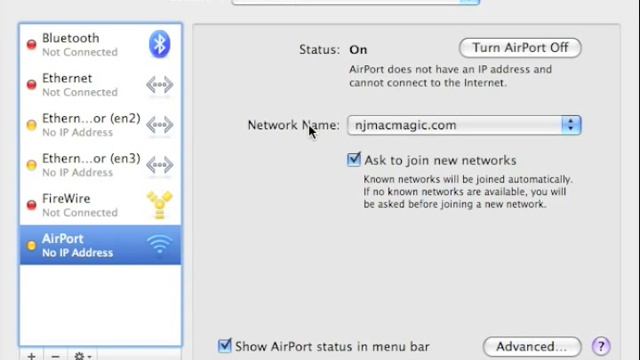Select Ethernet Not Connected service
This screenshot has width=640, height=360.
coord(100,84)
